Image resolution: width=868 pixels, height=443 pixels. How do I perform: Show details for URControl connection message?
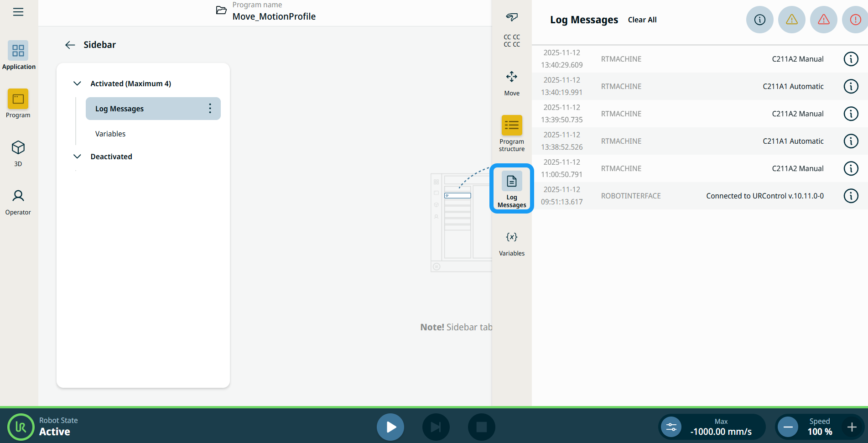pos(851,196)
